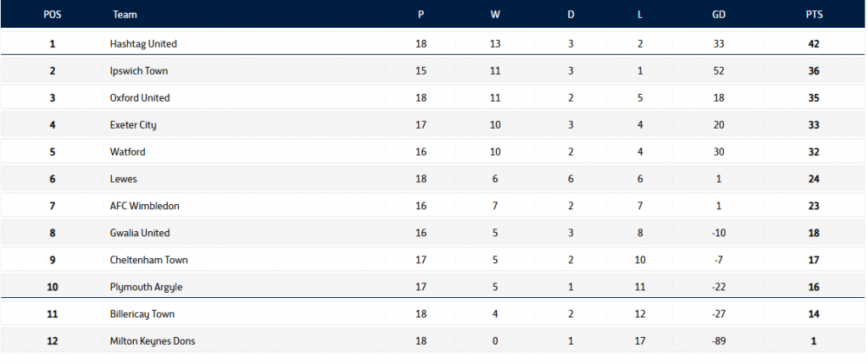This screenshot has height=364, width=868.
Task: Select the W wins column header
Action: click(x=495, y=14)
